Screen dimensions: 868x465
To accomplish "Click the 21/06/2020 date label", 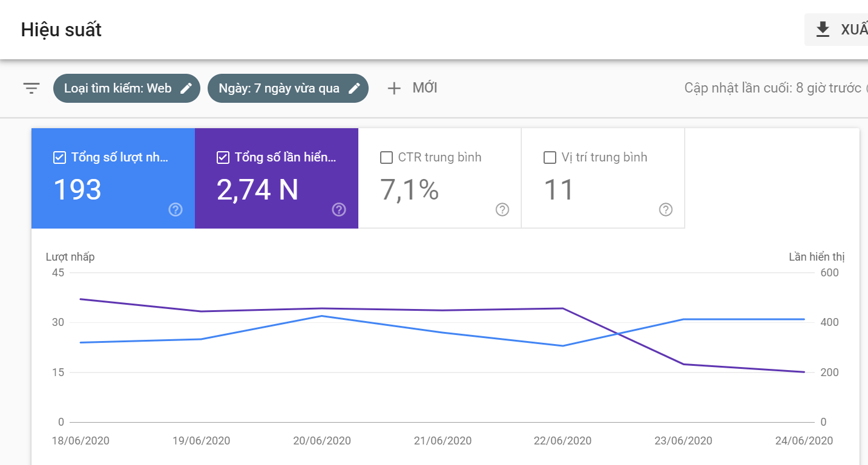I will pyautogui.click(x=442, y=441).
